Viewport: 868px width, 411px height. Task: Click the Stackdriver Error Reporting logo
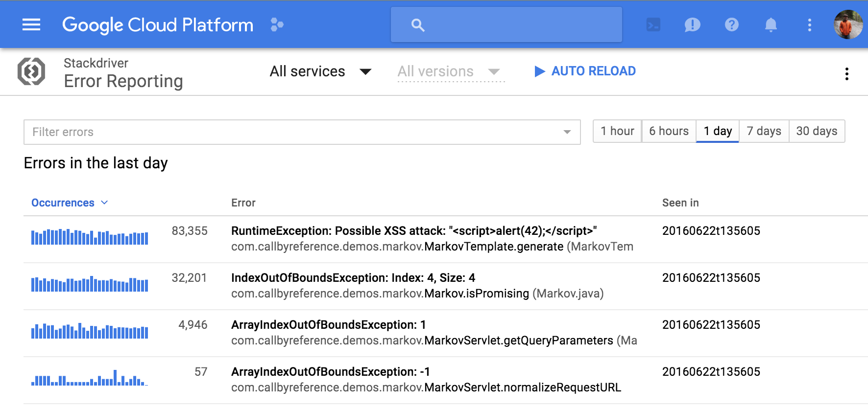coord(31,71)
